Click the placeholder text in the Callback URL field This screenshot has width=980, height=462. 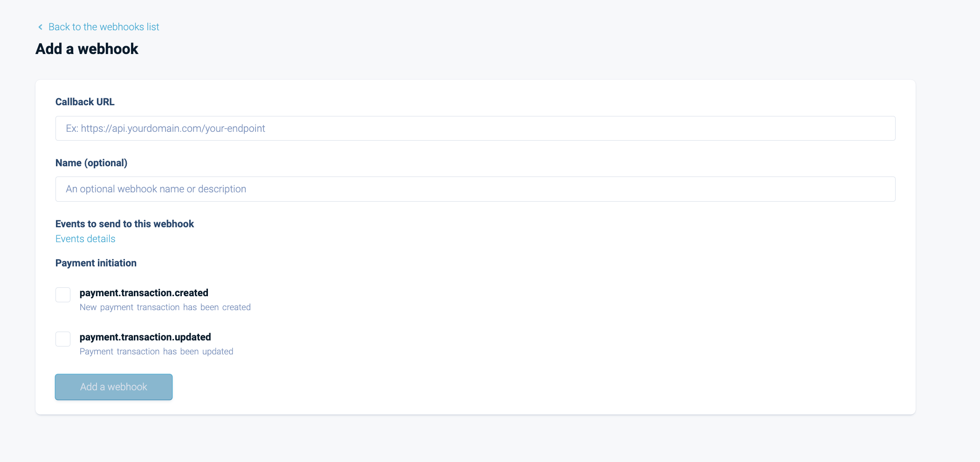[166, 129]
